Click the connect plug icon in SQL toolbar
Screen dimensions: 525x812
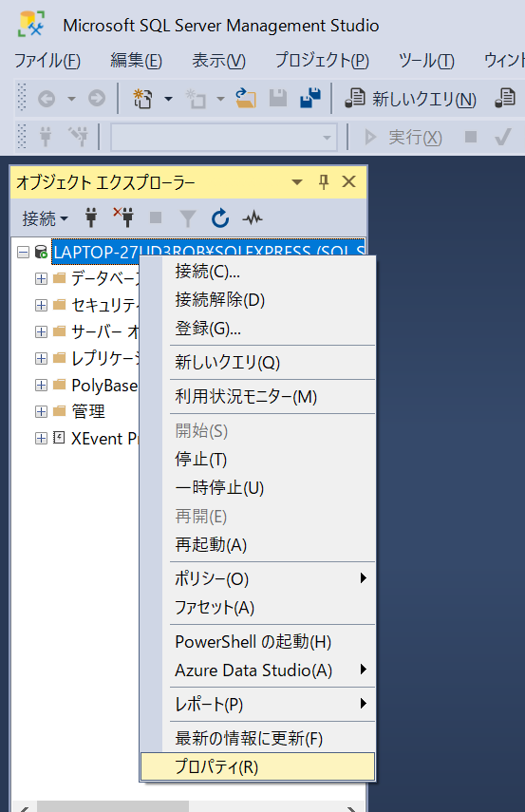46,137
